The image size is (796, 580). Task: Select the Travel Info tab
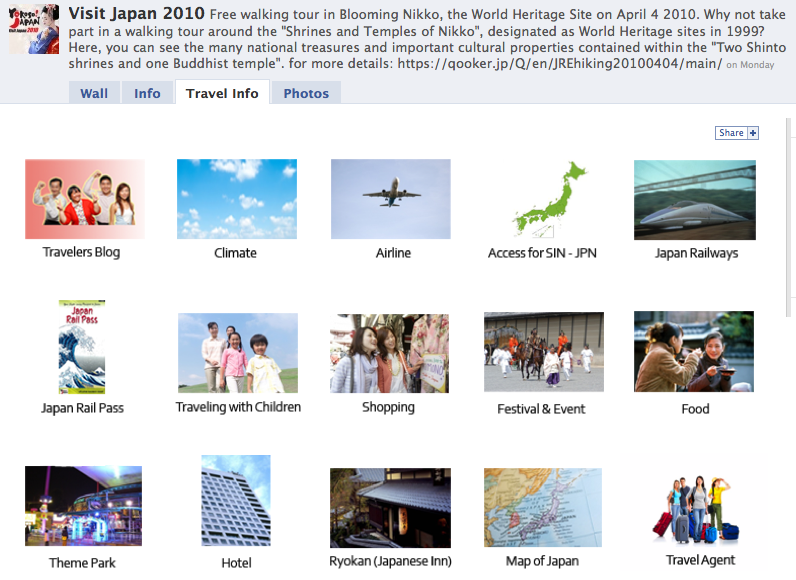point(222,93)
